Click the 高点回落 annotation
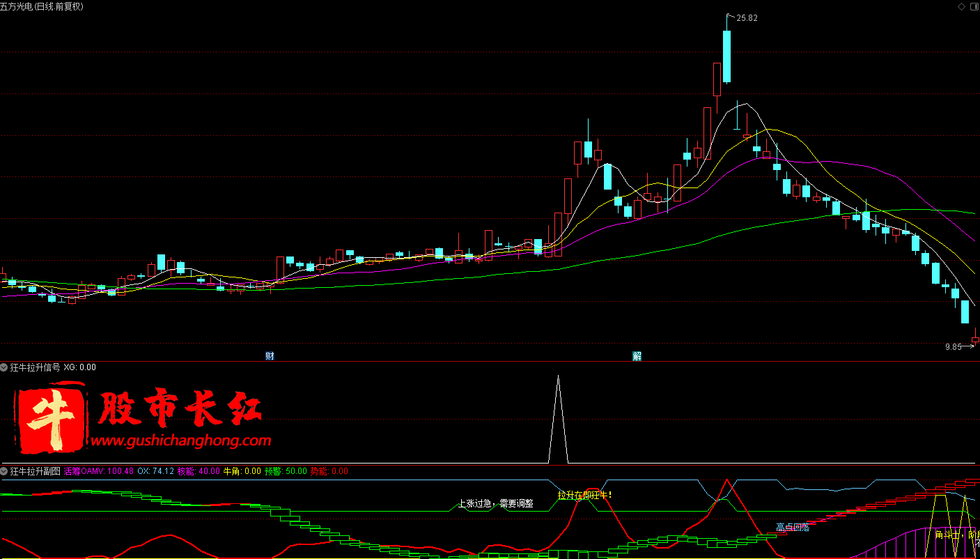Image resolution: width=980 pixels, height=559 pixels. [x=793, y=528]
